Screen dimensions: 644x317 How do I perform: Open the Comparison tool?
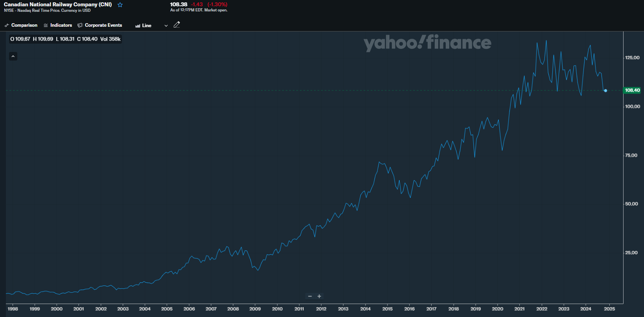pyautogui.click(x=21, y=25)
